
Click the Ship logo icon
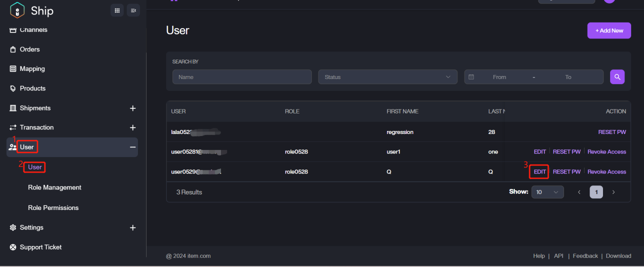[17, 10]
